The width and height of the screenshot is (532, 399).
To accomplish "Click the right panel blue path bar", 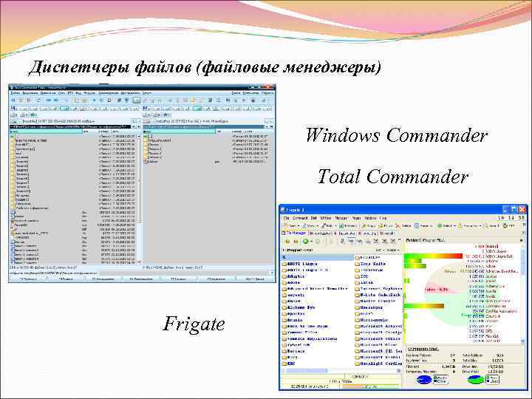I will (203, 127).
